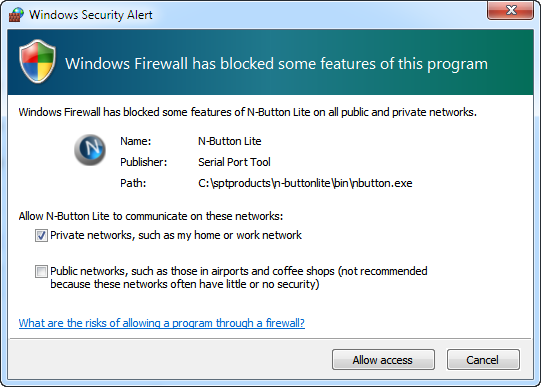Screen dimensions: 541x387
Task: Open the firewall risks help link
Action: tap(161, 323)
